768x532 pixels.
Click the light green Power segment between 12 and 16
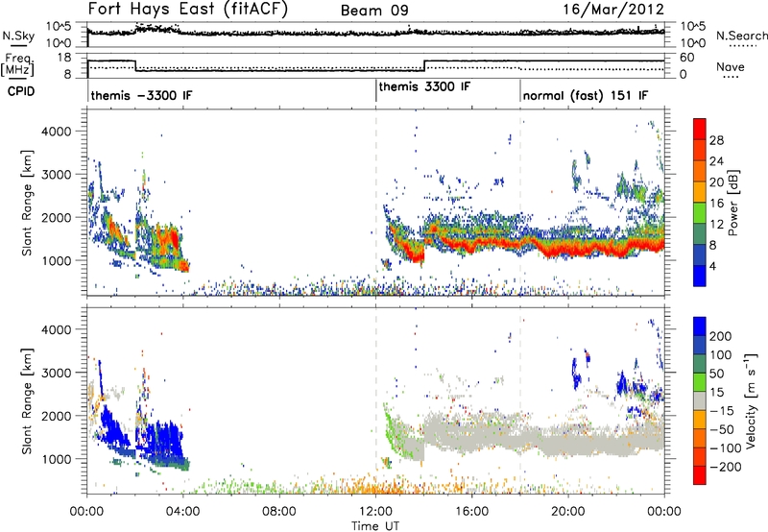tap(700, 213)
